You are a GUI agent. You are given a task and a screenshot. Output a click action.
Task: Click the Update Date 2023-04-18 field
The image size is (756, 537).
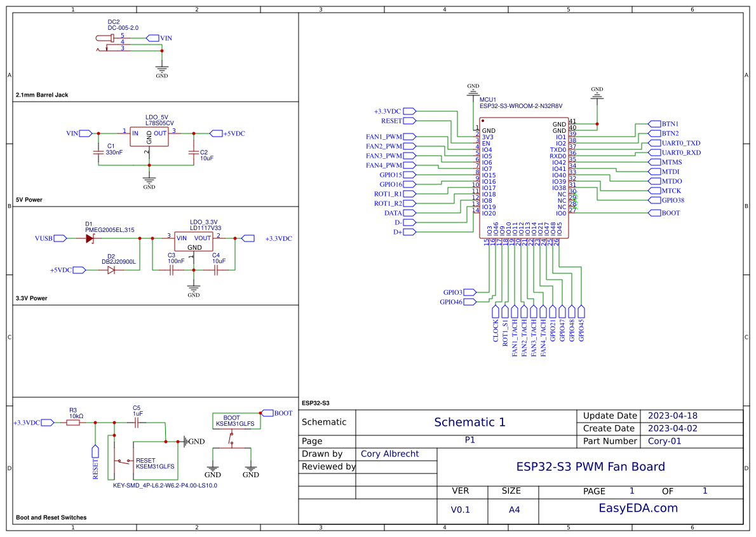[x=673, y=416]
